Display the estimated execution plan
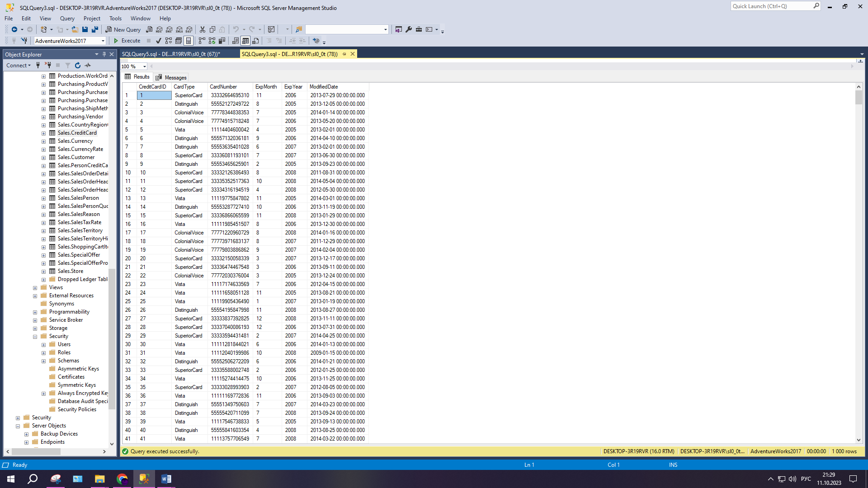Image resolution: width=868 pixels, height=488 pixels. (169, 41)
